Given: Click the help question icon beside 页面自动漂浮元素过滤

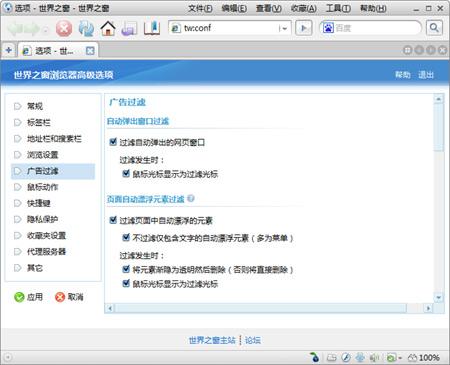Looking at the screenshot, I should 191,199.
